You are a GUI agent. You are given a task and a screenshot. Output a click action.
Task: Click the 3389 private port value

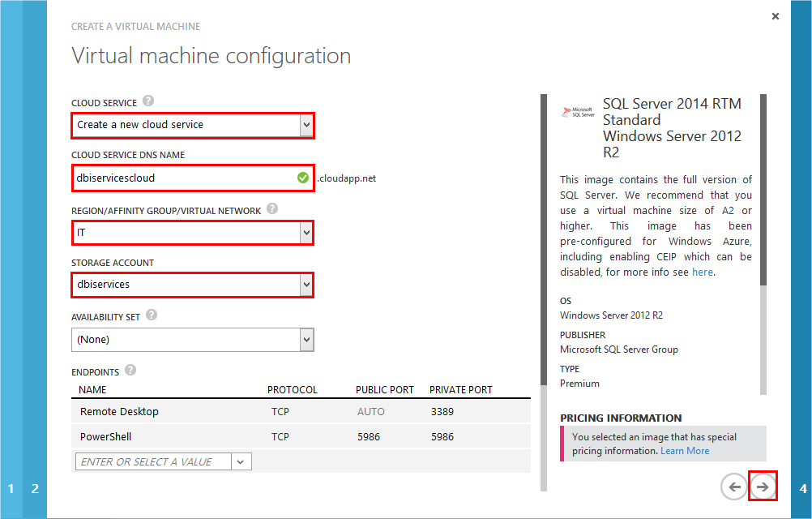(x=442, y=412)
